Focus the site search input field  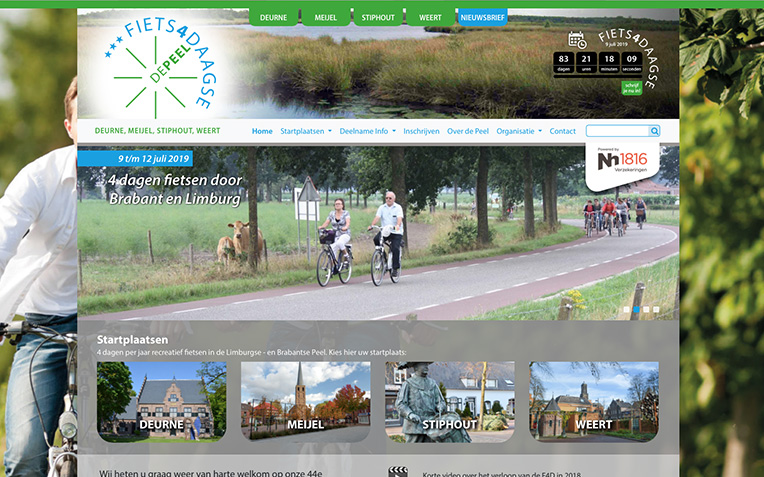(617, 131)
